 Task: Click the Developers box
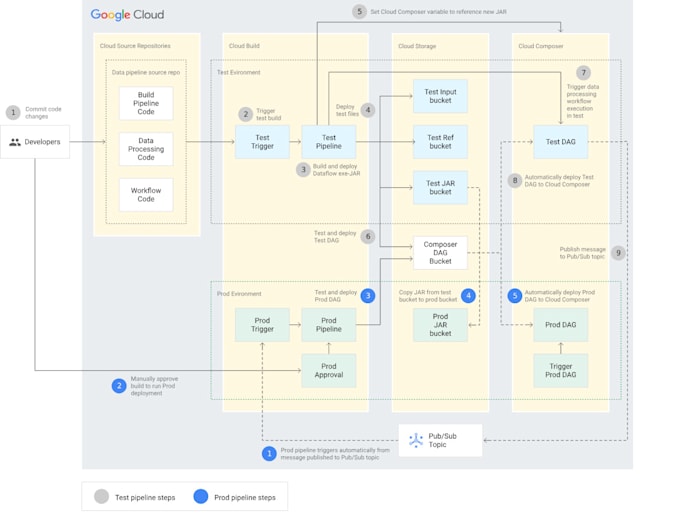35,142
